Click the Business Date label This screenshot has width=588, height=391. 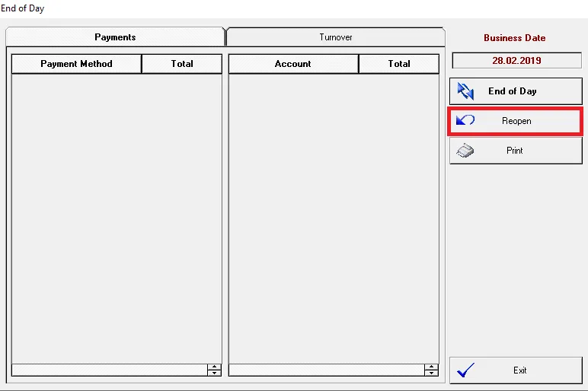click(x=515, y=38)
